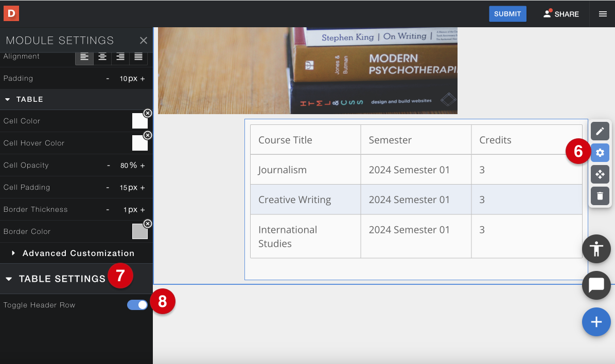Move the table module using the crosshair icon
This screenshot has height=364, width=615.
pos(600,174)
